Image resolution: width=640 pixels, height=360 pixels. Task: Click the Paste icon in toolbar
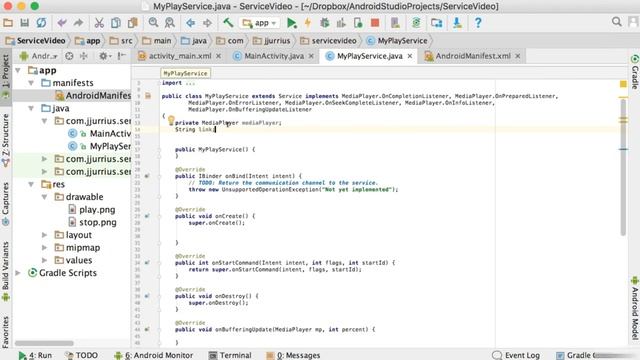[x=133, y=23]
